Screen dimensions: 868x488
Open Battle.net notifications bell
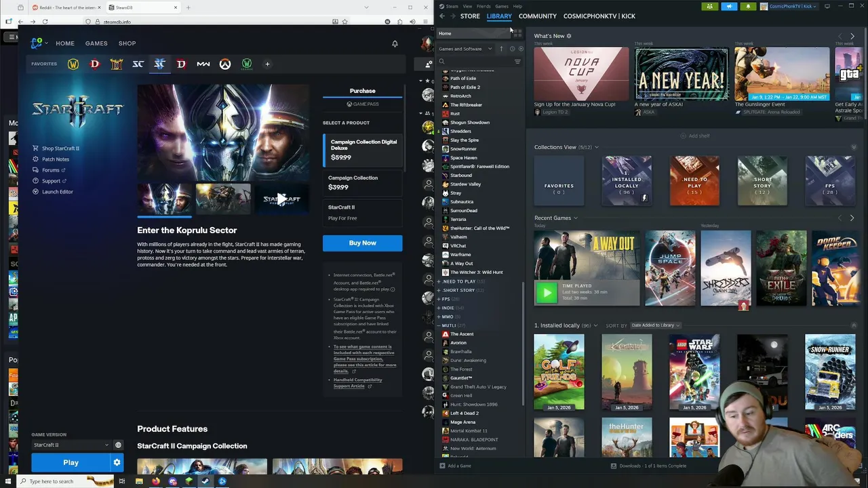[395, 43]
